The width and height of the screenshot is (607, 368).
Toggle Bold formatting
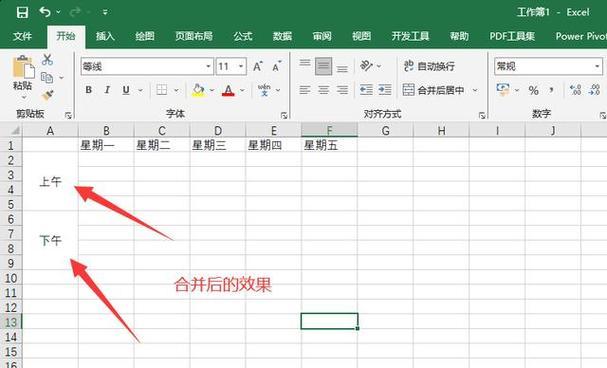tap(89, 90)
